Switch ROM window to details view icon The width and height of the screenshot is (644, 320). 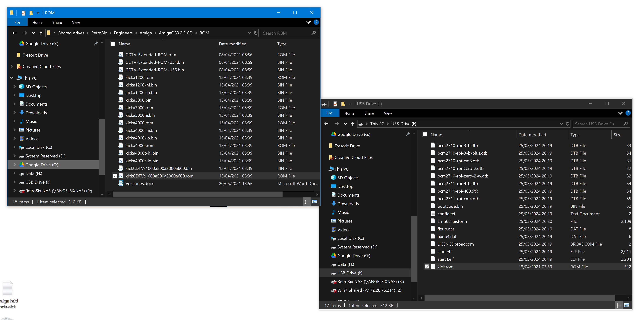click(x=306, y=202)
